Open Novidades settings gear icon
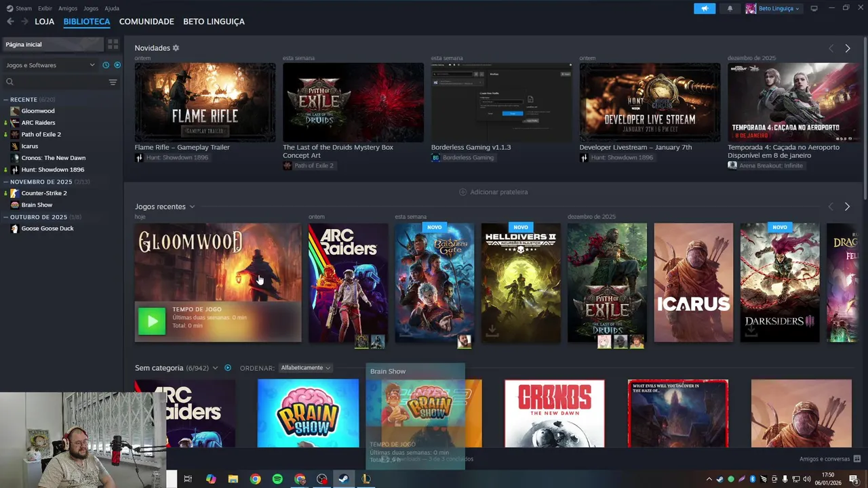 click(x=176, y=48)
